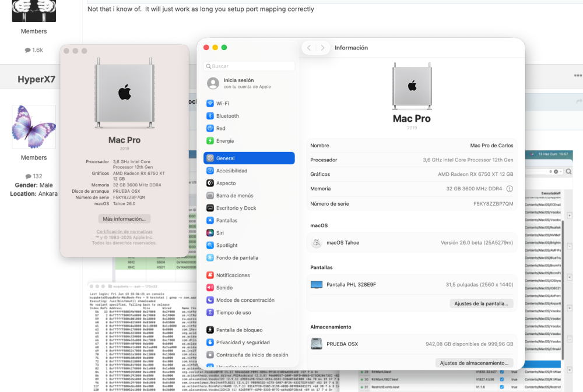Toggle the RtWlanU.kext checkbox

point(501,372)
